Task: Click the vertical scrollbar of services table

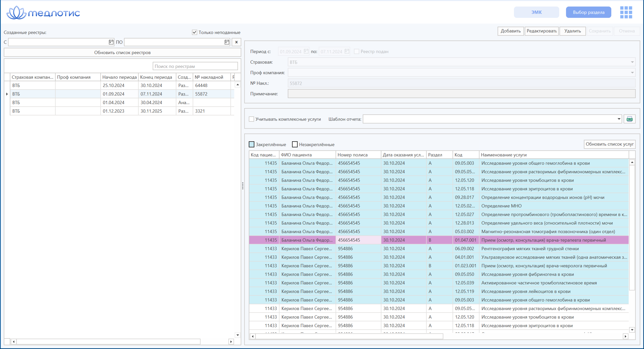Action: click(632, 227)
